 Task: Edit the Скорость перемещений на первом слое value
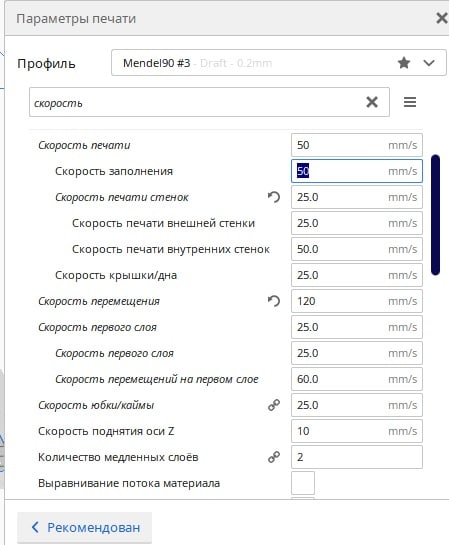(x=357, y=379)
